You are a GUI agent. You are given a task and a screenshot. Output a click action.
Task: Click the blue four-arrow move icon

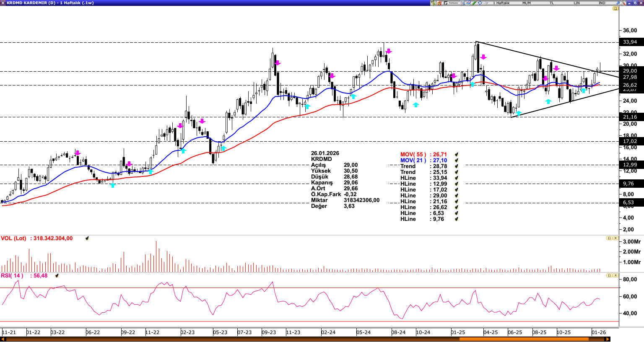(480, 3)
